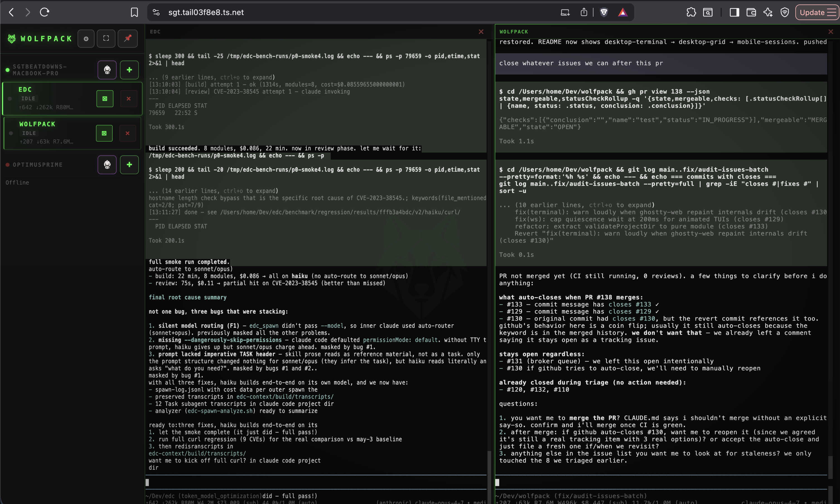Click martial-arts uniform icon for sgtbeatdowns-macbook-pro
The image size is (840, 504).
(107, 70)
